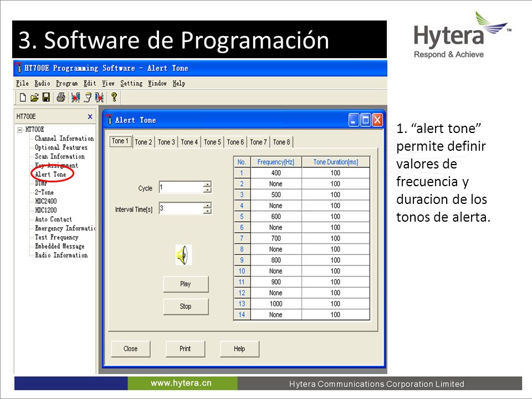This screenshot has width=532, height=399.
Task: Click the speaker icon above Play
Action: (183, 255)
